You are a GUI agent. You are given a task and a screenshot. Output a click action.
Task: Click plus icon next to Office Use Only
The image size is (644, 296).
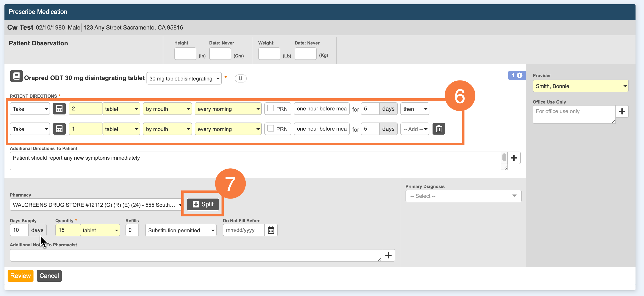622,111
